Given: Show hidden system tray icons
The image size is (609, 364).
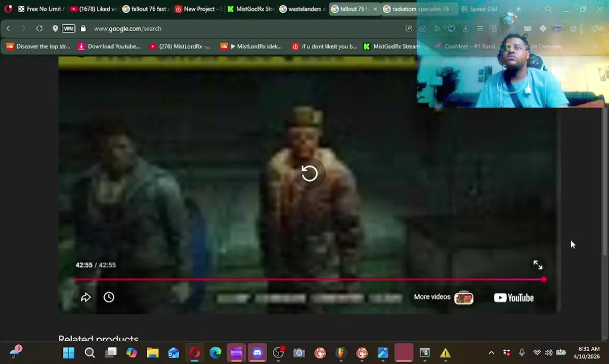Looking at the screenshot, I should pyautogui.click(x=491, y=353).
